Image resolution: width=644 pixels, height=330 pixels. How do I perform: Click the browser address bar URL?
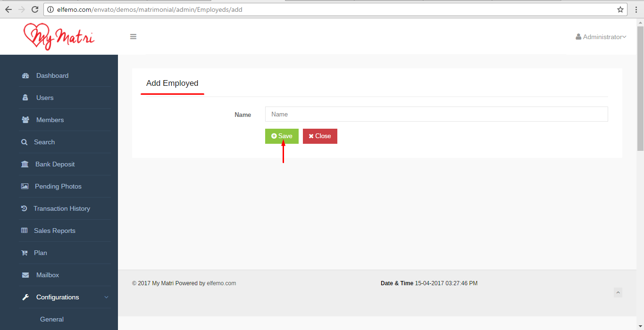click(150, 9)
